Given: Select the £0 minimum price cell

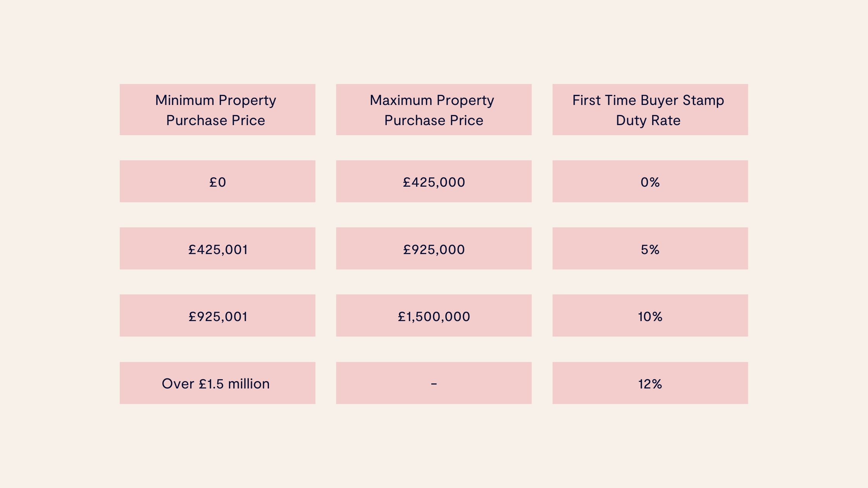Looking at the screenshot, I should click(x=217, y=182).
